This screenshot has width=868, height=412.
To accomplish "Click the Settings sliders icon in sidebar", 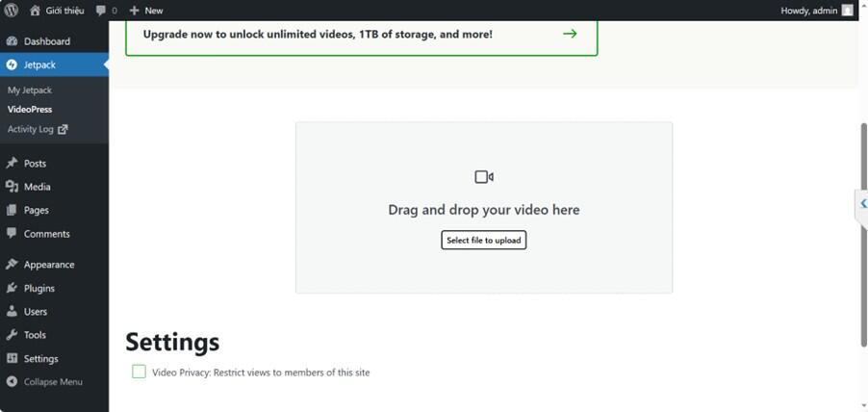I will point(12,358).
